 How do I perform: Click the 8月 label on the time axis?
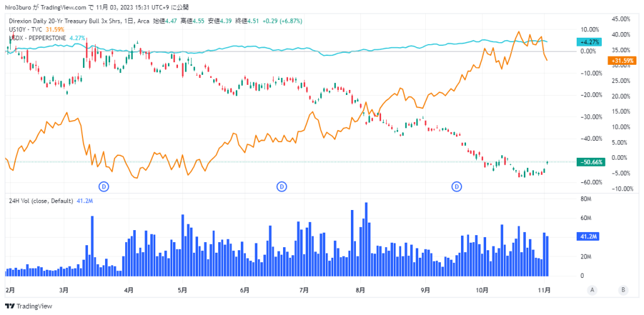click(x=360, y=290)
